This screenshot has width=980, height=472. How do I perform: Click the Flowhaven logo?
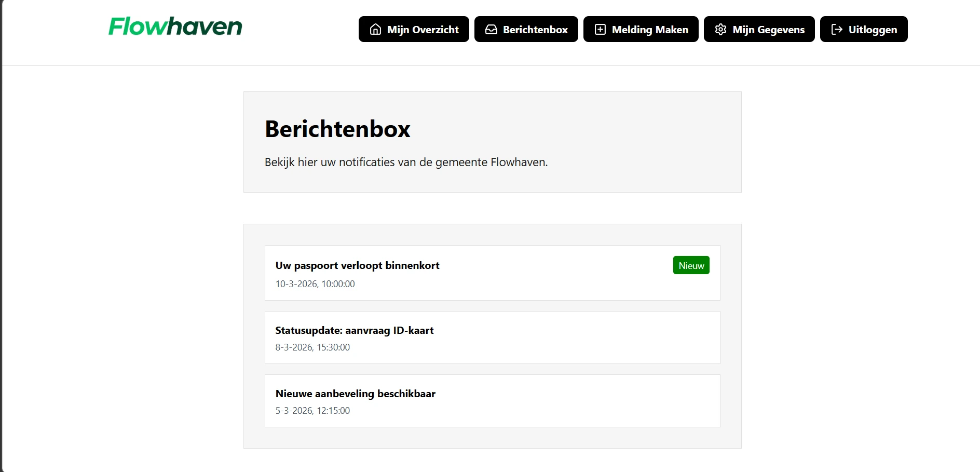[x=175, y=26]
